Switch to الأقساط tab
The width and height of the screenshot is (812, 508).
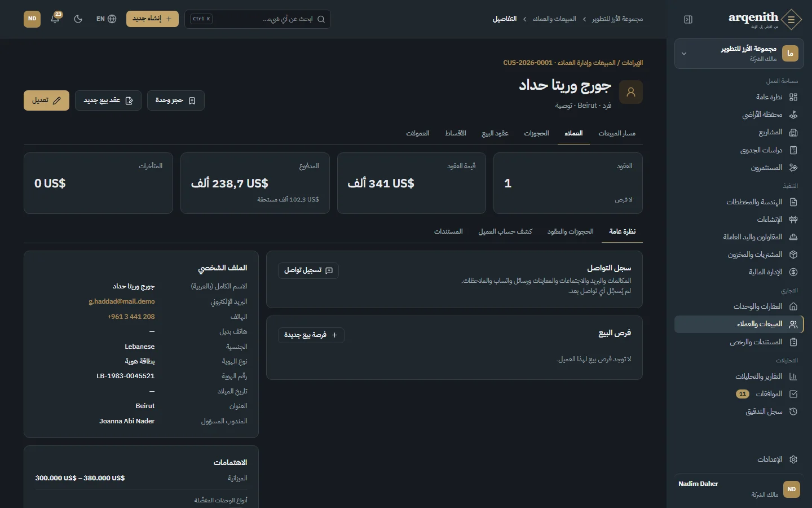[456, 133]
